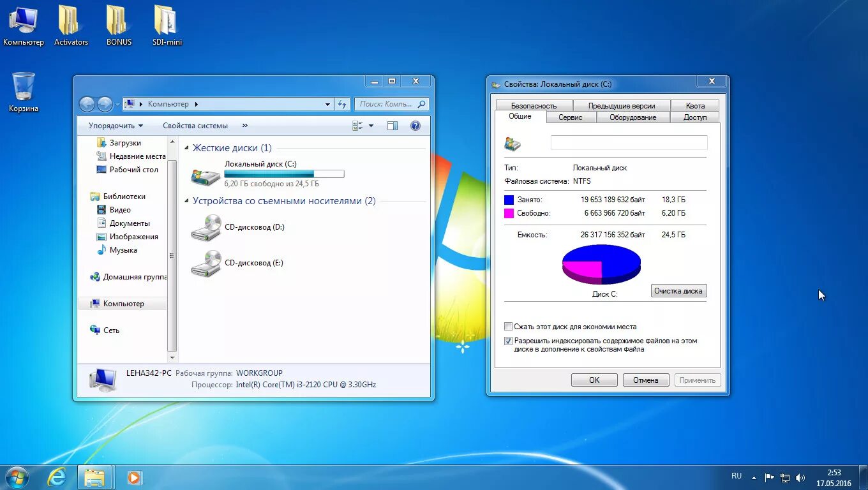The height and width of the screenshot is (490, 868).
Task: Click Internet Explorer icon in taskbar
Action: (x=57, y=477)
